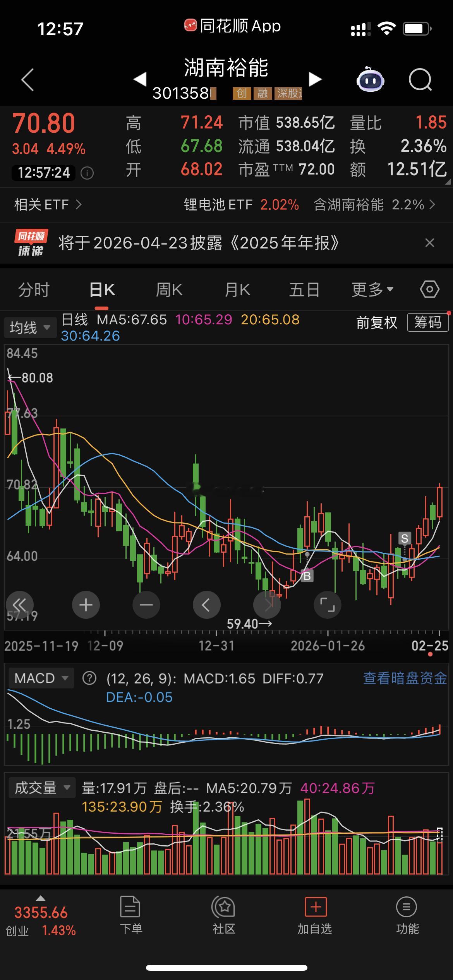Image resolution: width=453 pixels, height=980 pixels.
Task: Open the AI robot assistant icon
Action: click(x=370, y=79)
